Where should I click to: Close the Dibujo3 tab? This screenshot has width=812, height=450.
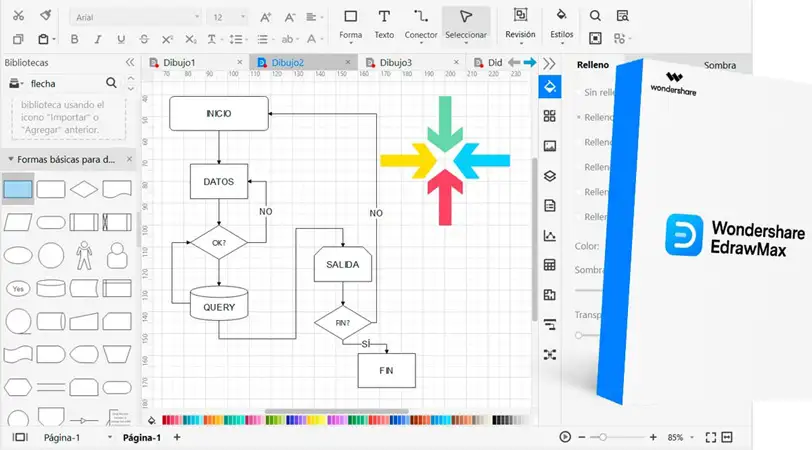[456, 62]
